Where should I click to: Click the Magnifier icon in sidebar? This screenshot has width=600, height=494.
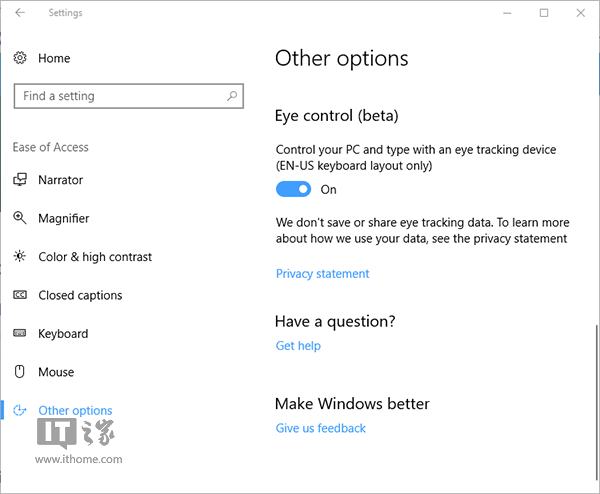(20, 218)
